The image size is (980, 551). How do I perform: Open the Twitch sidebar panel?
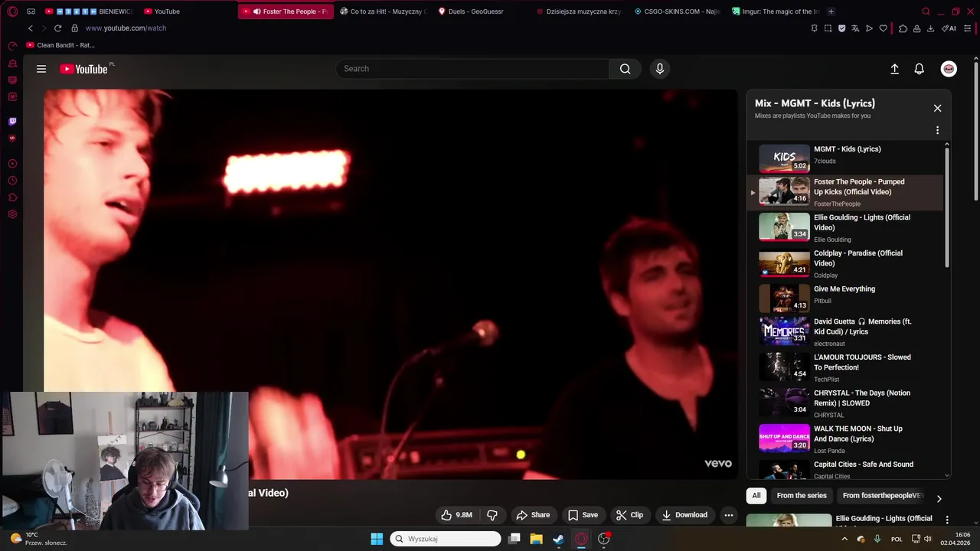click(12, 121)
